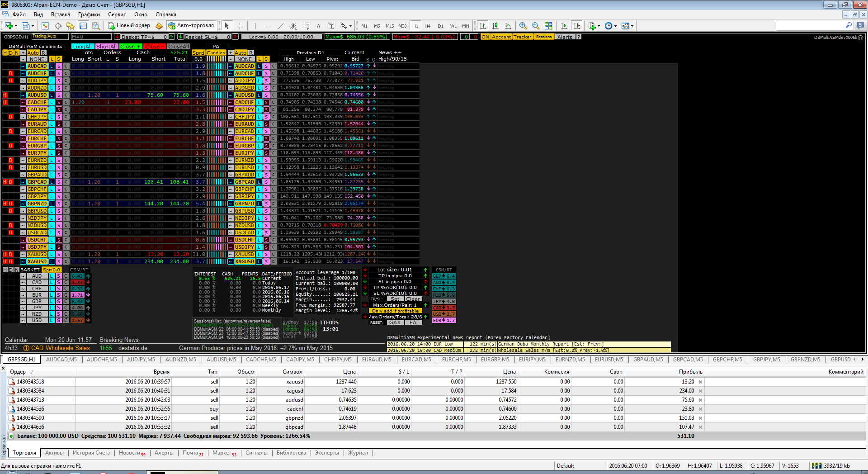868x474 pixels.
Task: Toggle the Terminal panel icon
Action: tap(83, 26)
